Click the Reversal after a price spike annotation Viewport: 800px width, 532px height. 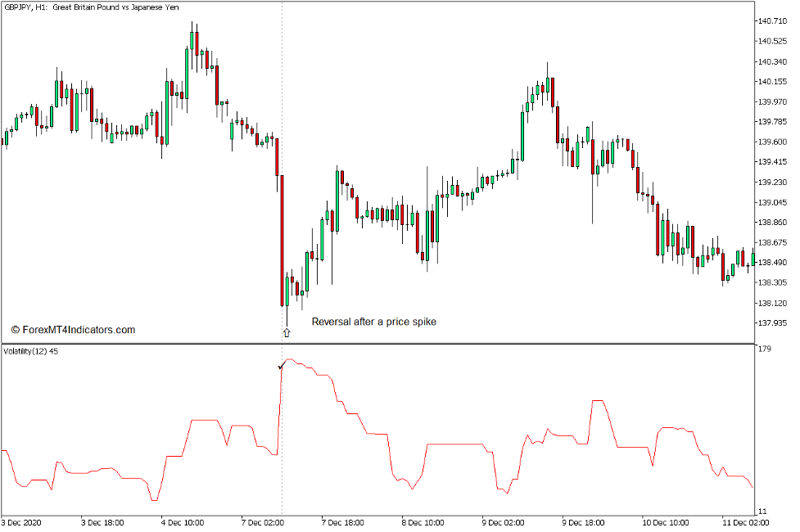(373, 322)
